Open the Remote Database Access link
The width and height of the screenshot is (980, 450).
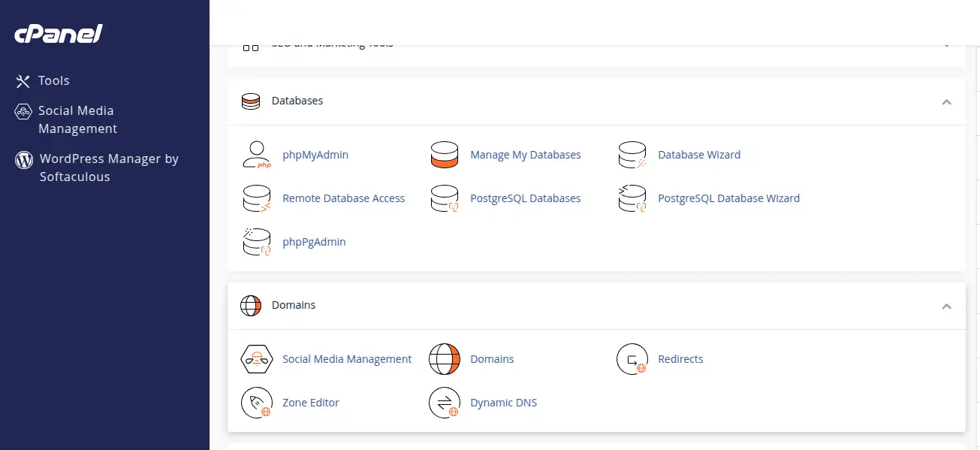point(344,198)
